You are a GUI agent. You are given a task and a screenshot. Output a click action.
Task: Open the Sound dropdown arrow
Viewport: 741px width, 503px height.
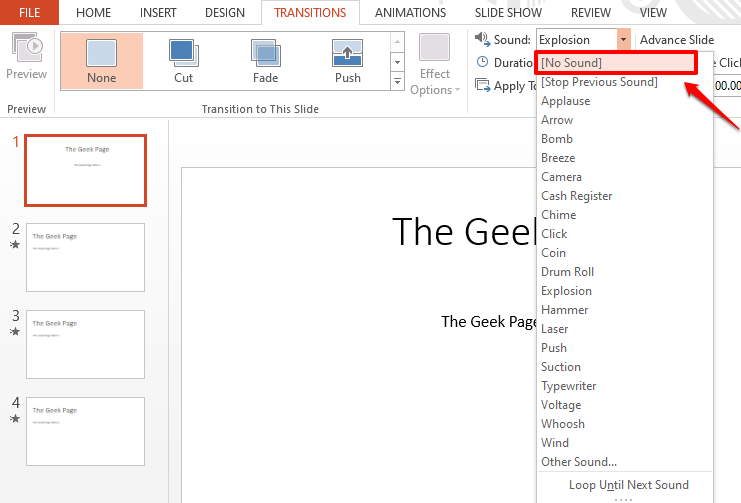click(x=623, y=40)
